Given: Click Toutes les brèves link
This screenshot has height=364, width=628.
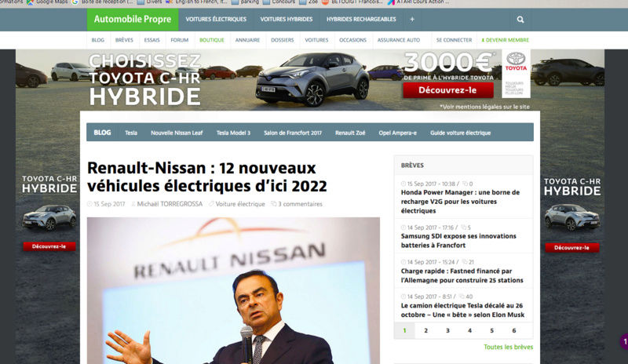Looking at the screenshot, I should [x=508, y=347].
